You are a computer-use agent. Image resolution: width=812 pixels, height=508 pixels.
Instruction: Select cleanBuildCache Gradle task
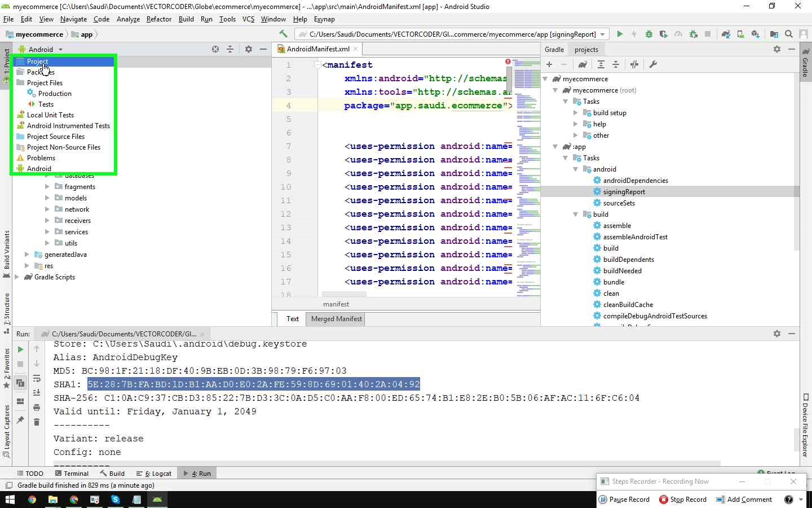click(x=628, y=305)
